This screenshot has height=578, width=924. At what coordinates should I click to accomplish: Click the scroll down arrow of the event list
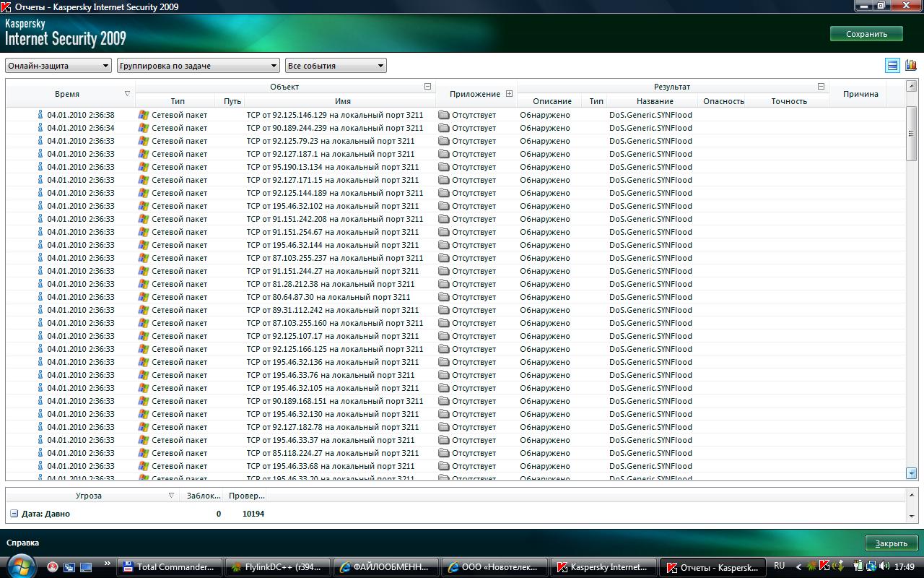(x=911, y=473)
